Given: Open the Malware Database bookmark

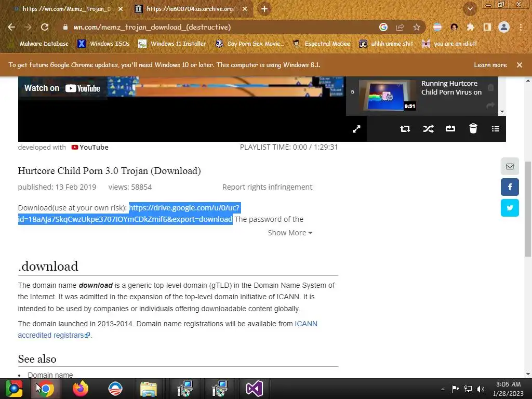Looking at the screenshot, I should (39, 44).
